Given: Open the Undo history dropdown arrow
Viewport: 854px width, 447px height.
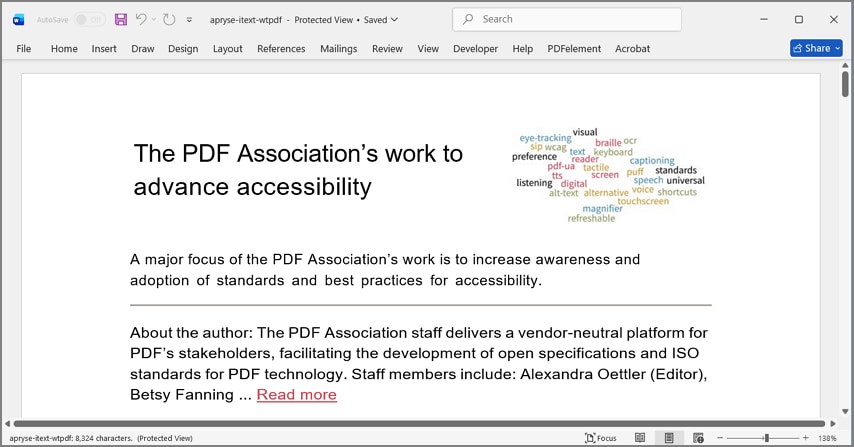Looking at the screenshot, I should [x=154, y=20].
